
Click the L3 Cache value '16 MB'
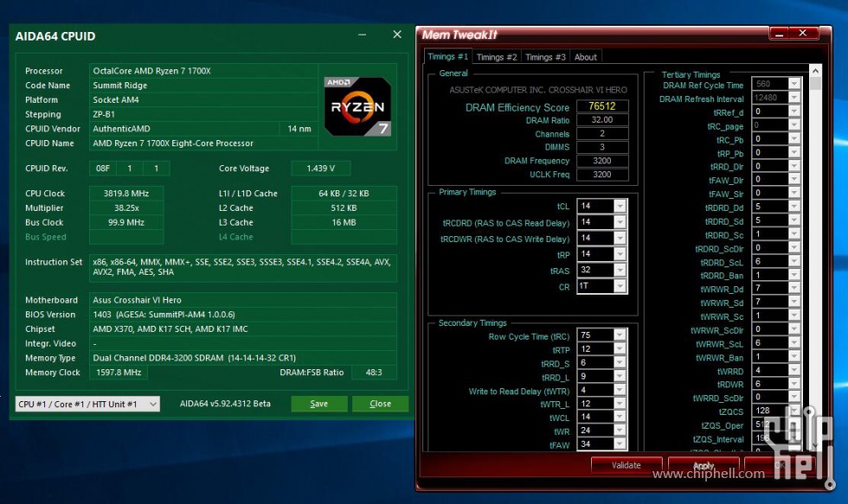344,222
